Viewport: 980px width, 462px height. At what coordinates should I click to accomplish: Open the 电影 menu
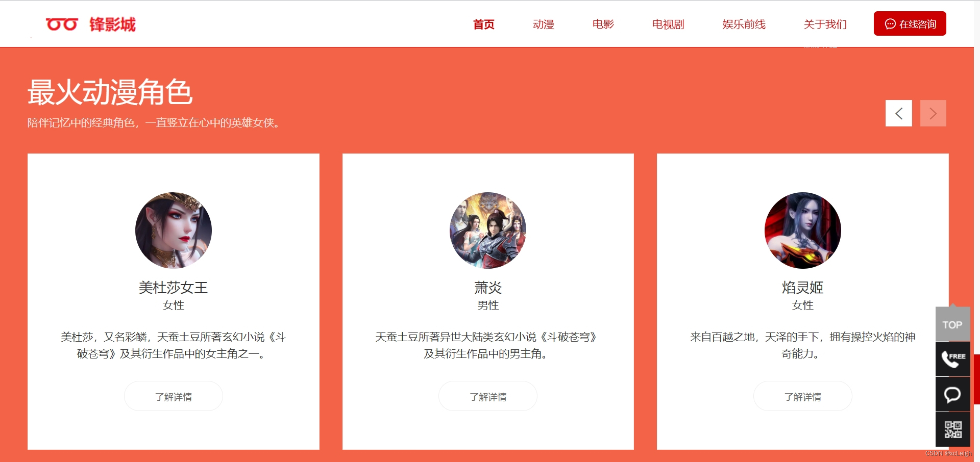coord(603,24)
